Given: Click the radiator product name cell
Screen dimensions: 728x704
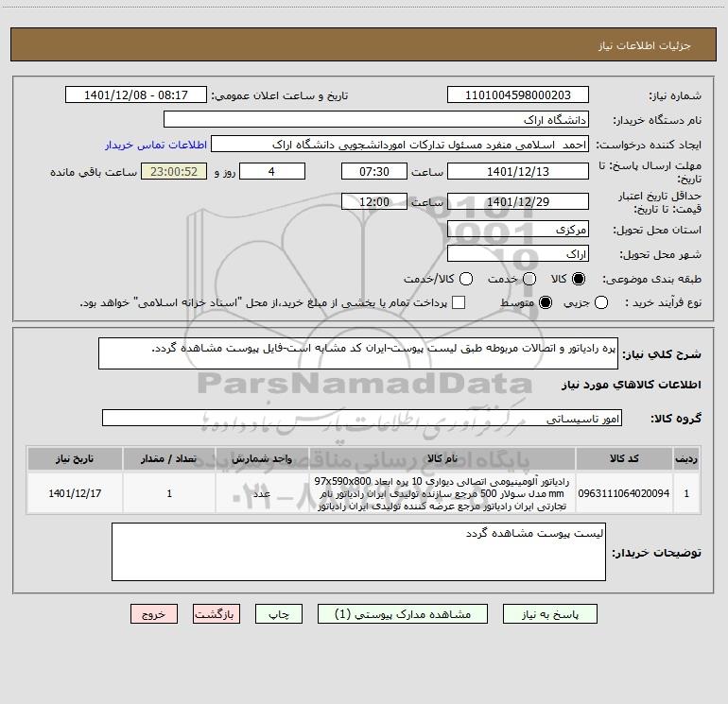Looking at the screenshot, I should pyautogui.click(x=442, y=493).
